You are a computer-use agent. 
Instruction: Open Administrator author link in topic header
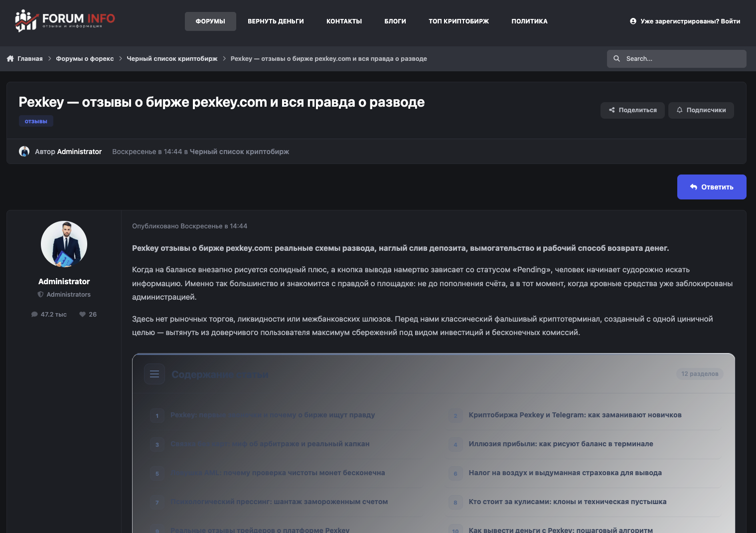coord(79,152)
